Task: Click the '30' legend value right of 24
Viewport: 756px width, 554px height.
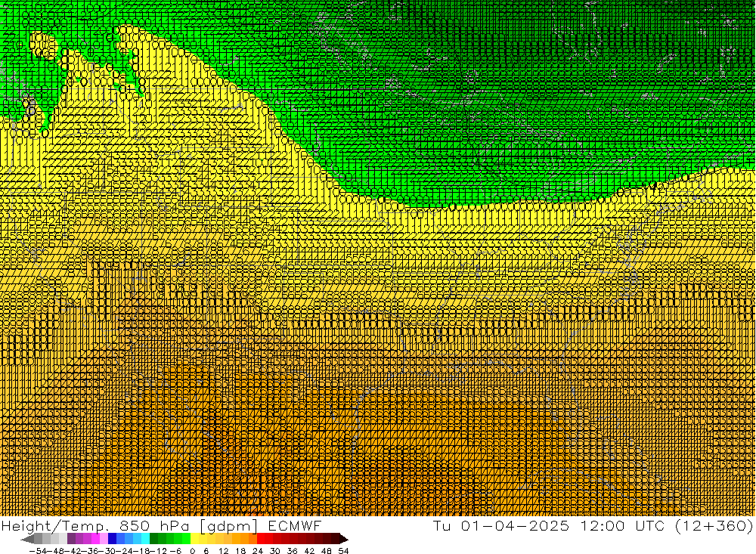Action: (x=275, y=551)
